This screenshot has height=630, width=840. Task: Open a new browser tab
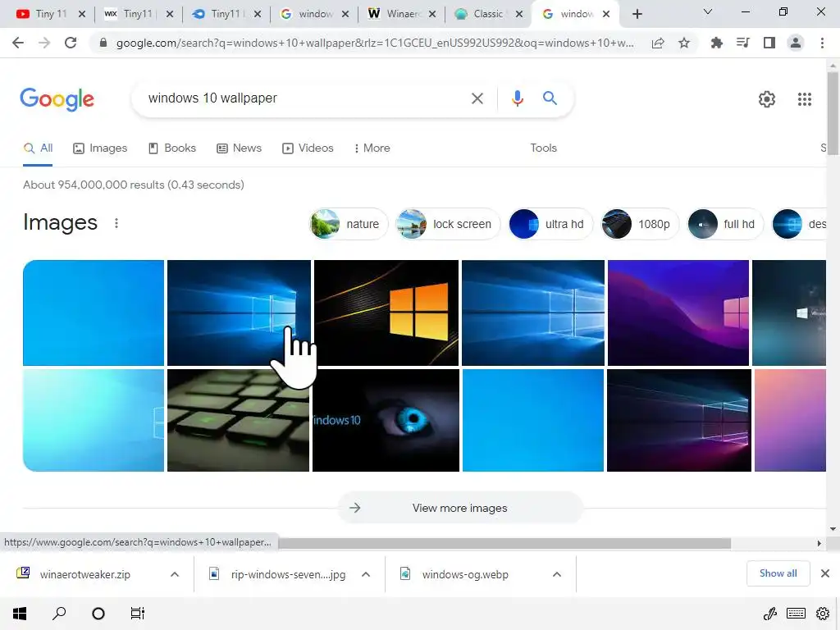637,14
